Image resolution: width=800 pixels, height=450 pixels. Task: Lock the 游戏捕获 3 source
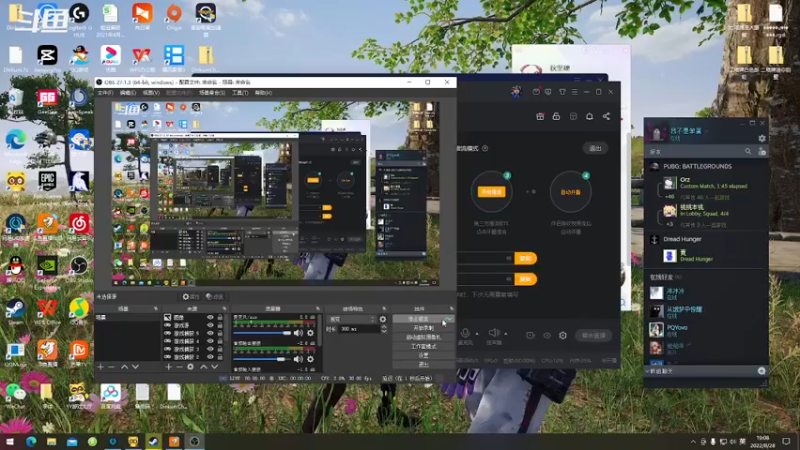click(x=220, y=349)
